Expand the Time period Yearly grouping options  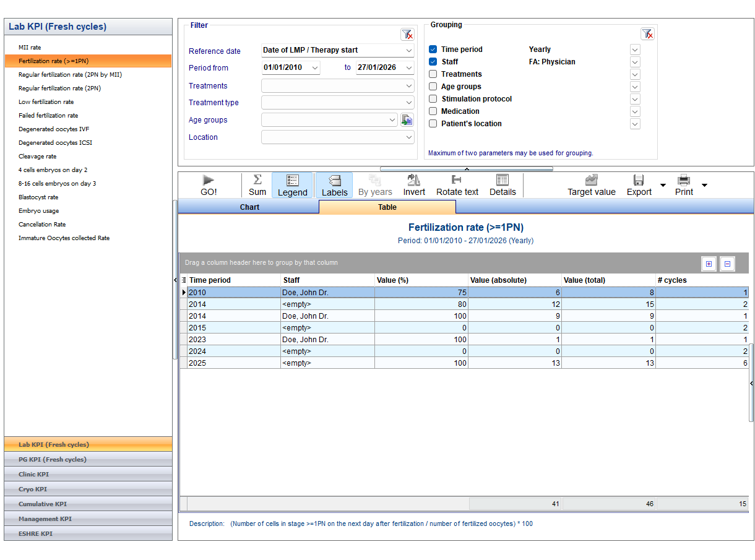tap(635, 50)
